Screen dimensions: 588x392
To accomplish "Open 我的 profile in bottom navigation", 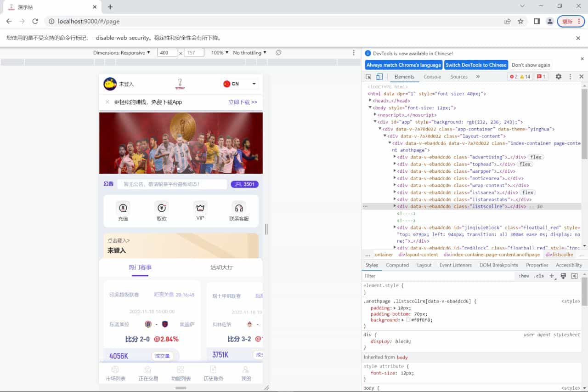I will (246, 373).
